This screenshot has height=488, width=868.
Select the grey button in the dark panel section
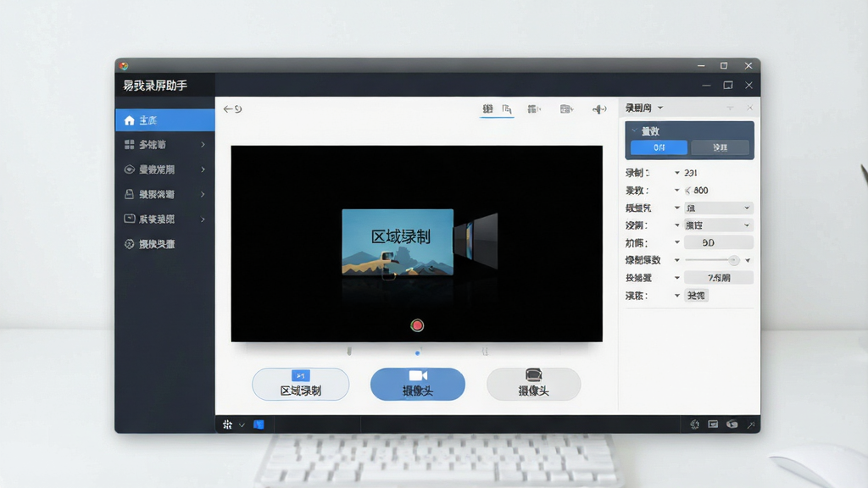[721, 147]
